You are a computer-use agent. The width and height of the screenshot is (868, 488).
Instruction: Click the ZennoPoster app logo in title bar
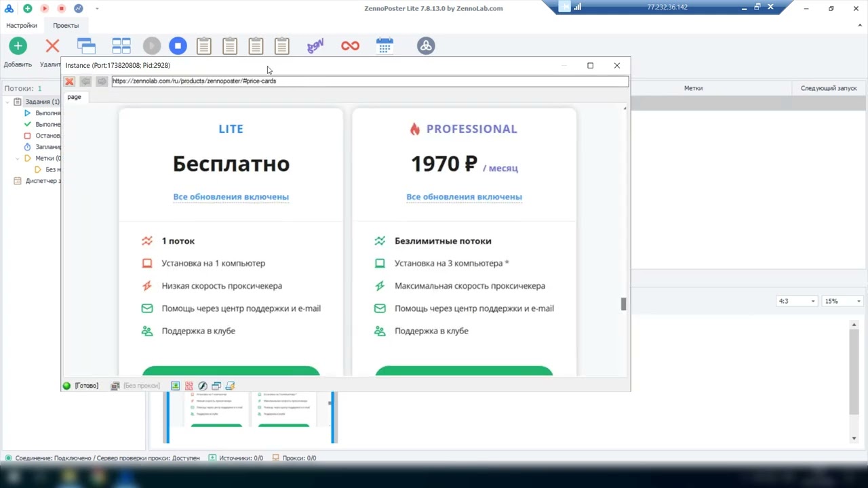[9, 8]
